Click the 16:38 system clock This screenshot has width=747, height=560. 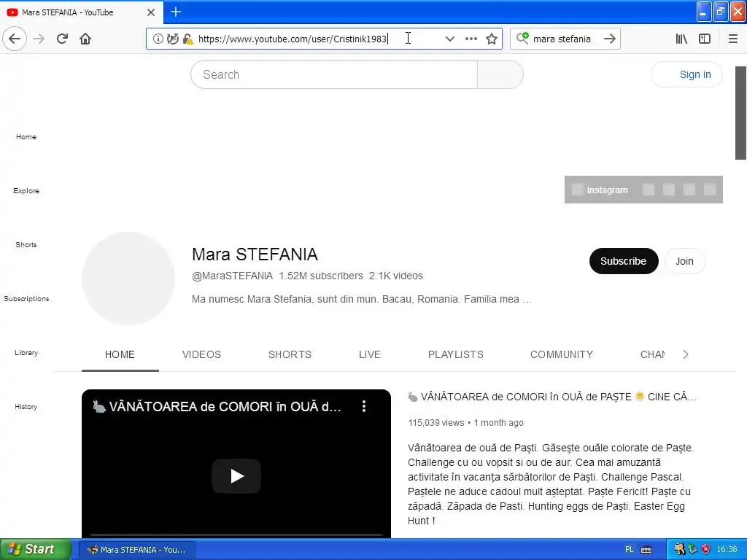tap(727, 550)
